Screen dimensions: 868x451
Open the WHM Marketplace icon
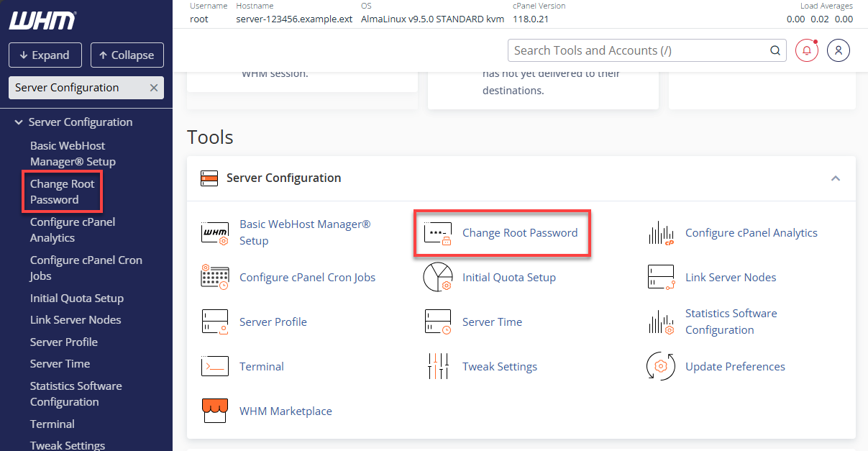tap(215, 411)
